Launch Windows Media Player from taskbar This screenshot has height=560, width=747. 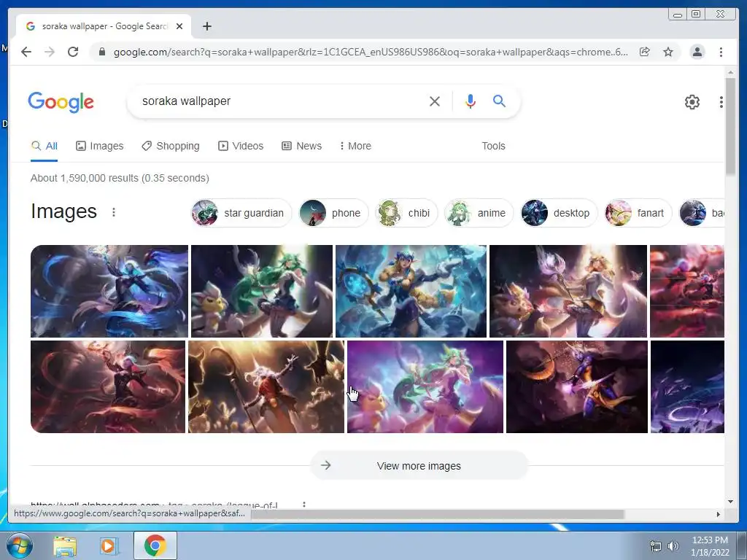[108, 545]
